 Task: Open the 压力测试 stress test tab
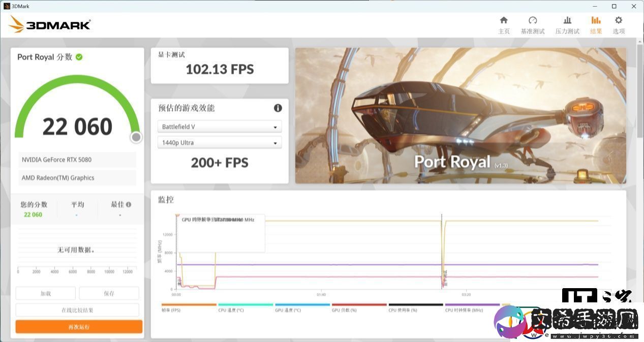point(567,25)
